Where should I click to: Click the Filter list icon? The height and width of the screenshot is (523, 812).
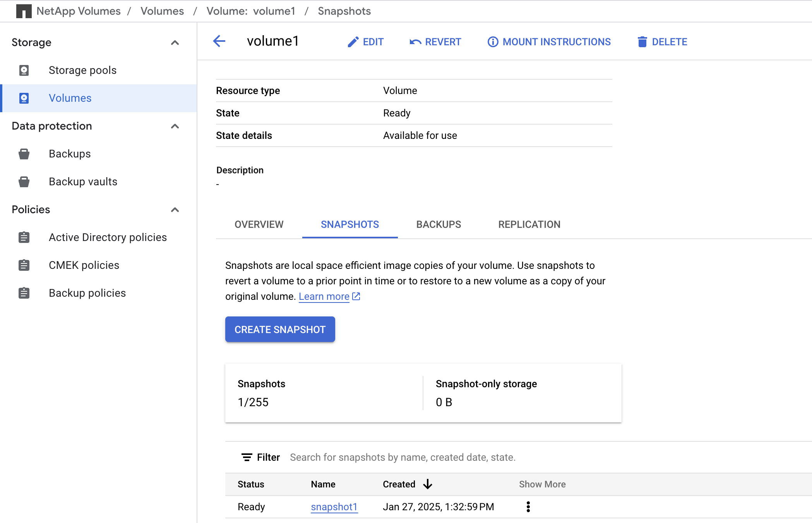247,457
